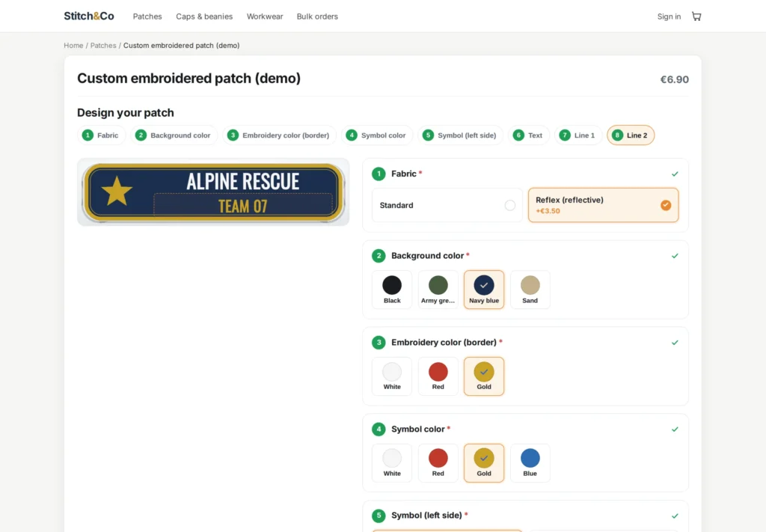Image resolution: width=766 pixels, height=532 pixels.
Task: Click the ALPINE RESCUE text on preview
Action: point(243,181)
